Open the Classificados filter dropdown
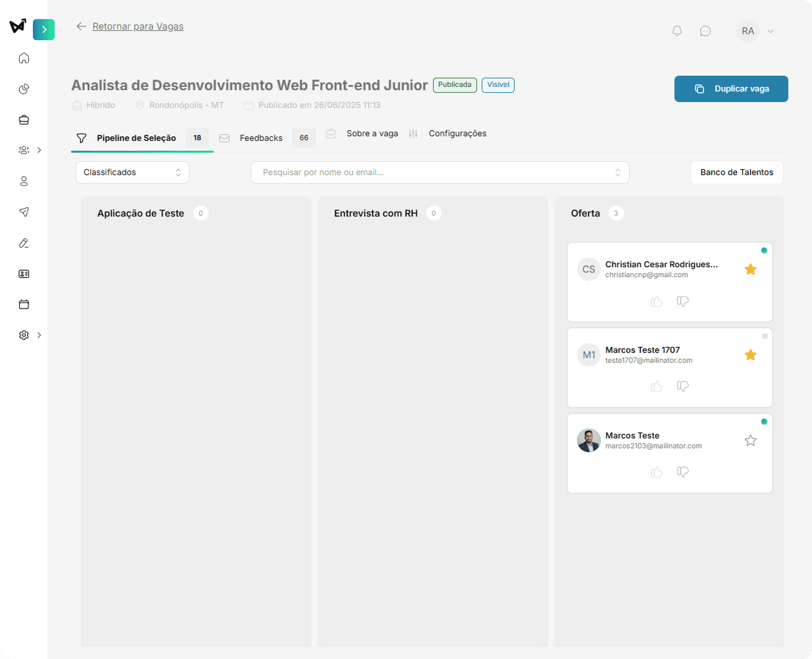 [132, 172]
